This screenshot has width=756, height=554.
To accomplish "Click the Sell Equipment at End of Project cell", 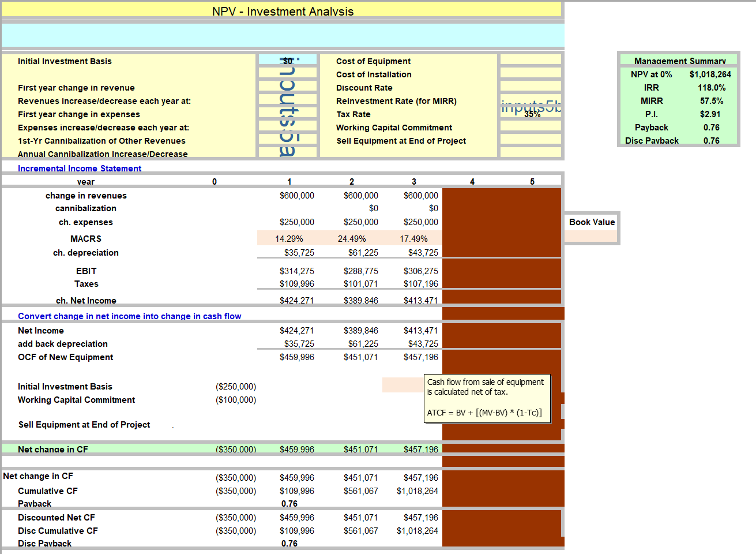I will (530, 140).
